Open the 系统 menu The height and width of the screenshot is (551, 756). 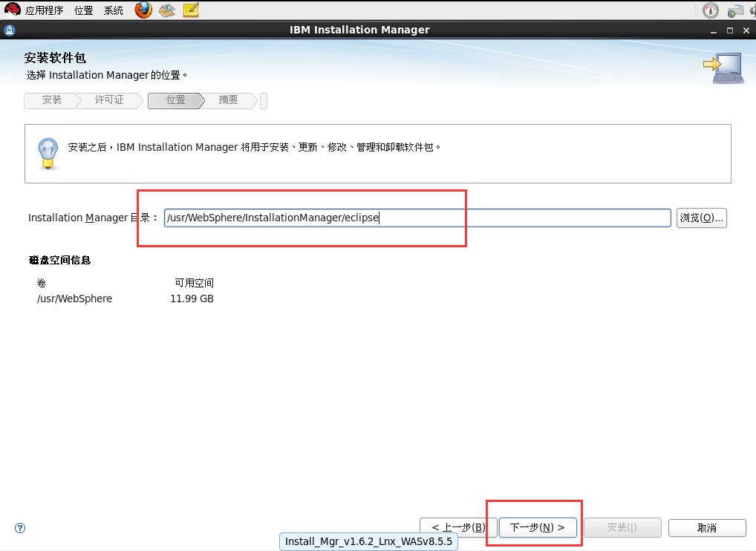click(114, 10)
